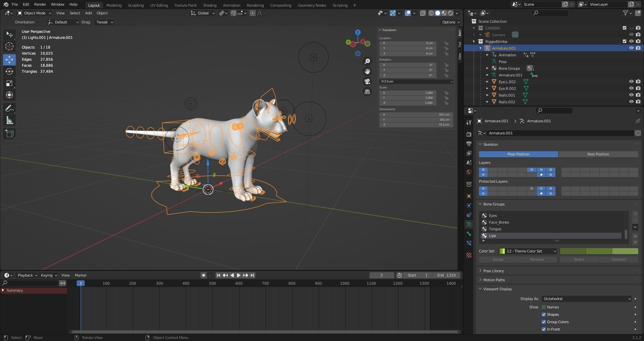Switch to the Sculpting workspace tab
Viewport: 644px width, 341px height.
tap(136, 5)
